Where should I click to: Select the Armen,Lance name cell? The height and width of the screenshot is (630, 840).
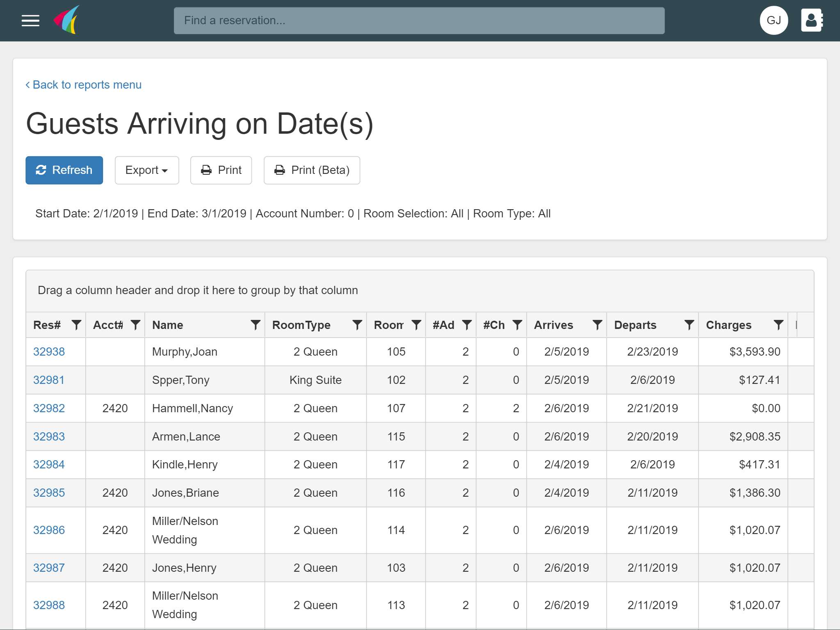(205, 436)
